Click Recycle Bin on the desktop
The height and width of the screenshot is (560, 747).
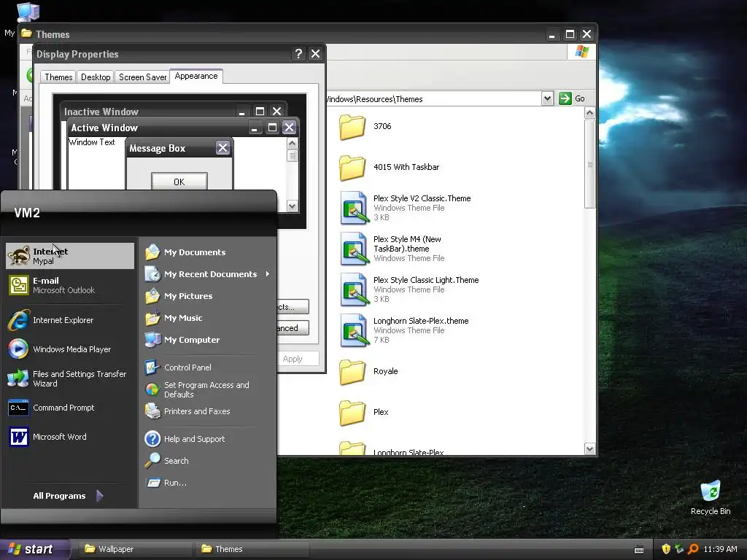point(711,497)
